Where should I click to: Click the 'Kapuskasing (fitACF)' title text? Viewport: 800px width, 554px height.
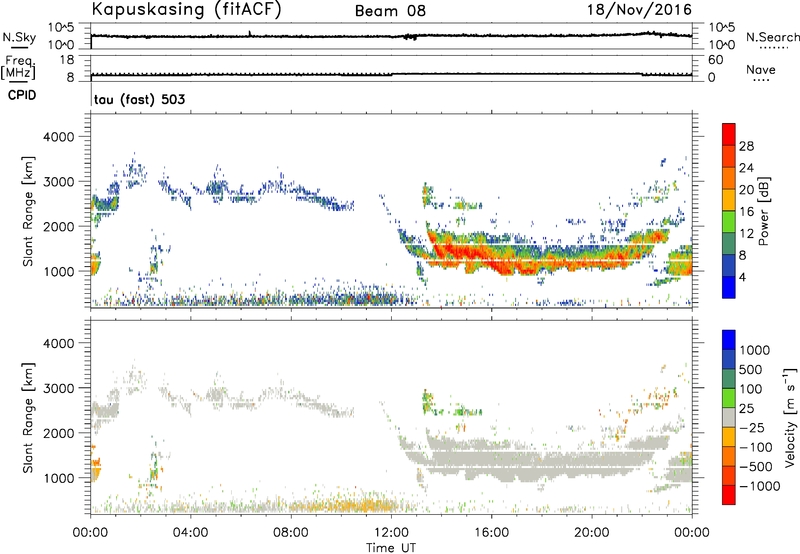[186, 9]
